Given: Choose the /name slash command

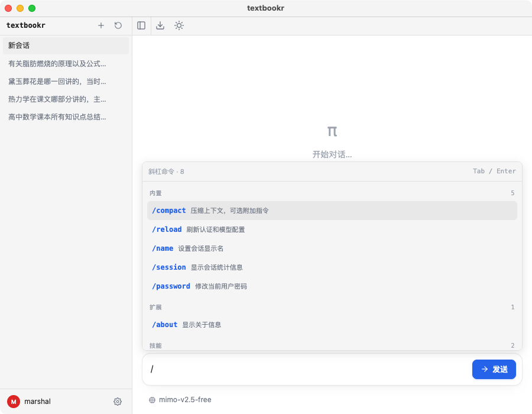Looking at the screenshot, I should click(x=332, y=248).
